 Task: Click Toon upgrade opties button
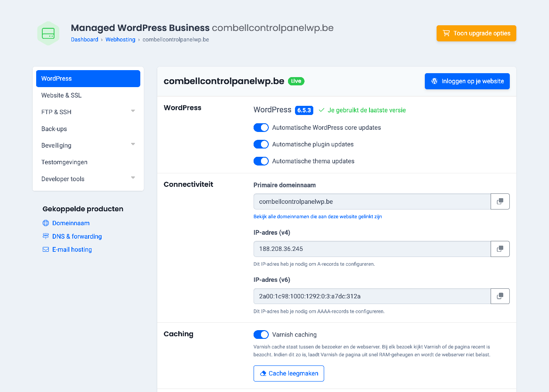[476, 33]
